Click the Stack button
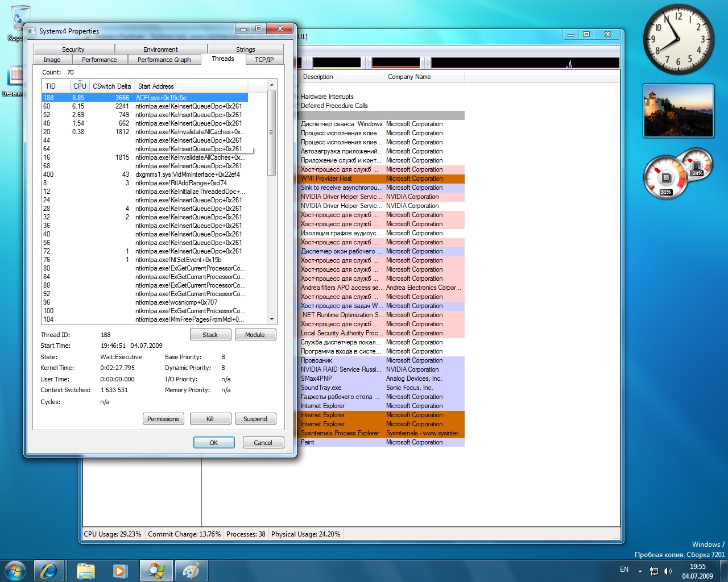 pyautogui.click(x=210, y=335)
